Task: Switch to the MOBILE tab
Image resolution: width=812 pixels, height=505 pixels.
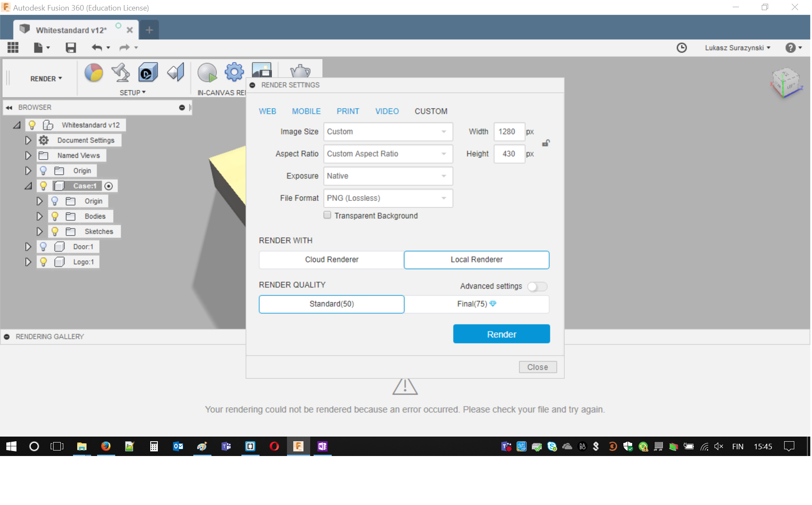Action: click(307, 111)
